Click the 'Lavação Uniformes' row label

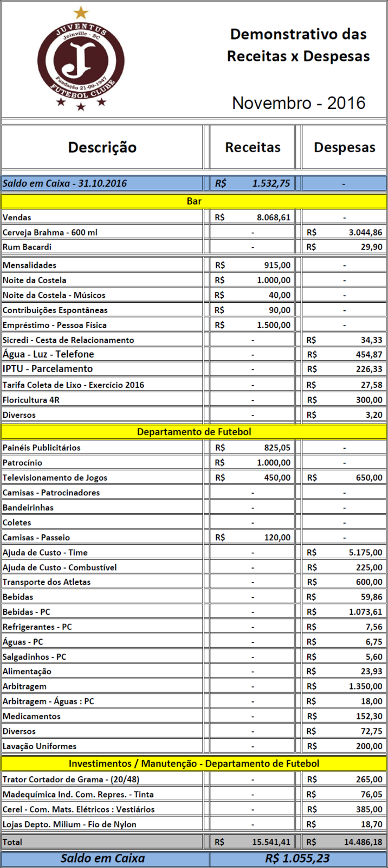[x=40, y=746]
